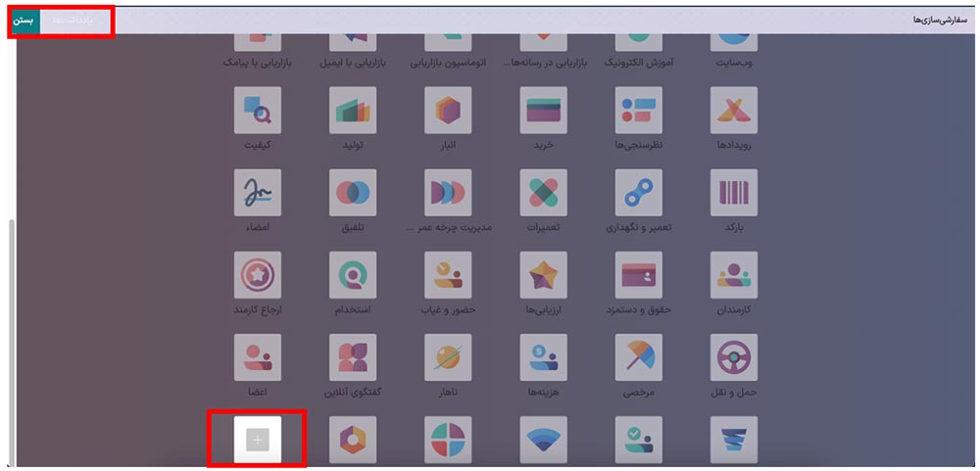Click the plus tile to add new app

pyautogui.click(x=258, y=440)
